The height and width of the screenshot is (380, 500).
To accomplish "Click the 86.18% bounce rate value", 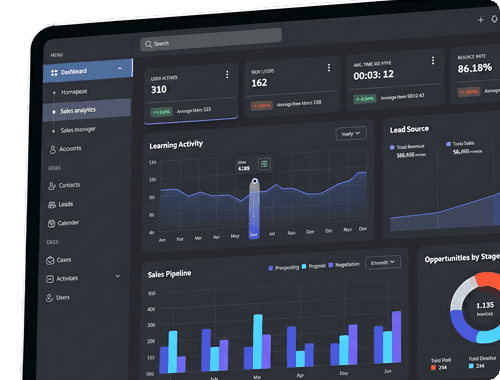I will point(474,68).
